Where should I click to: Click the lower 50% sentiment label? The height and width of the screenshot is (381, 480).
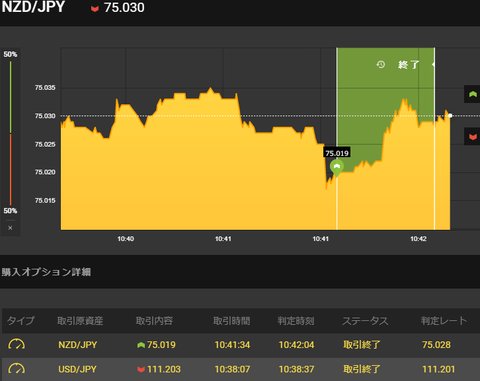(x=10, y=211)
